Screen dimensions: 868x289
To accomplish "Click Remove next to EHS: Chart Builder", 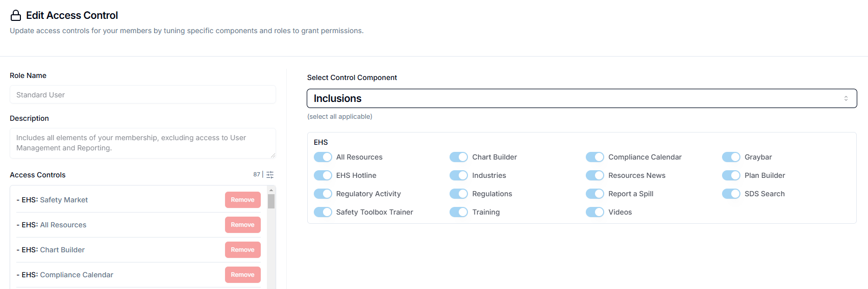I will 242,250.
